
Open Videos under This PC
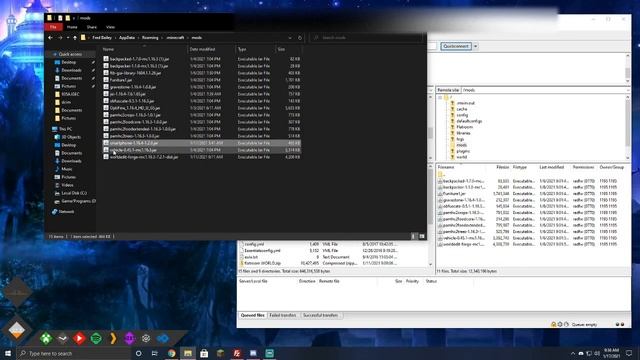[67, 185]
